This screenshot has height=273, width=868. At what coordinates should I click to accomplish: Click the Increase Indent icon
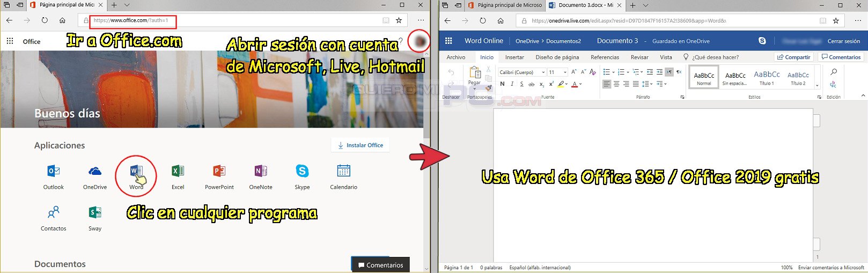[x=659, y=72]
